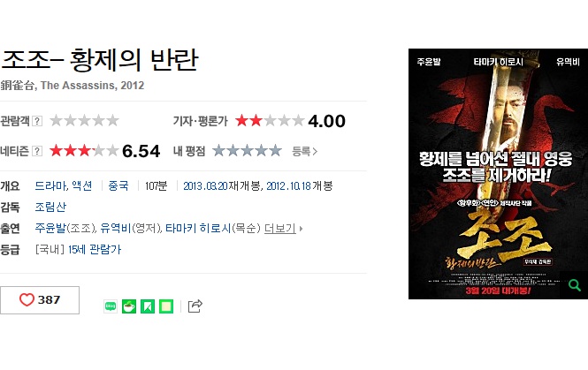Open the 네티즌 question mark help icon
Screen dimensions: 588x370
37,151
